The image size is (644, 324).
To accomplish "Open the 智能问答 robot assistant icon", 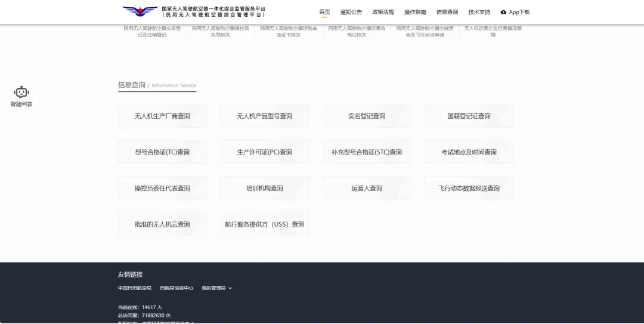I will (21, 92).
